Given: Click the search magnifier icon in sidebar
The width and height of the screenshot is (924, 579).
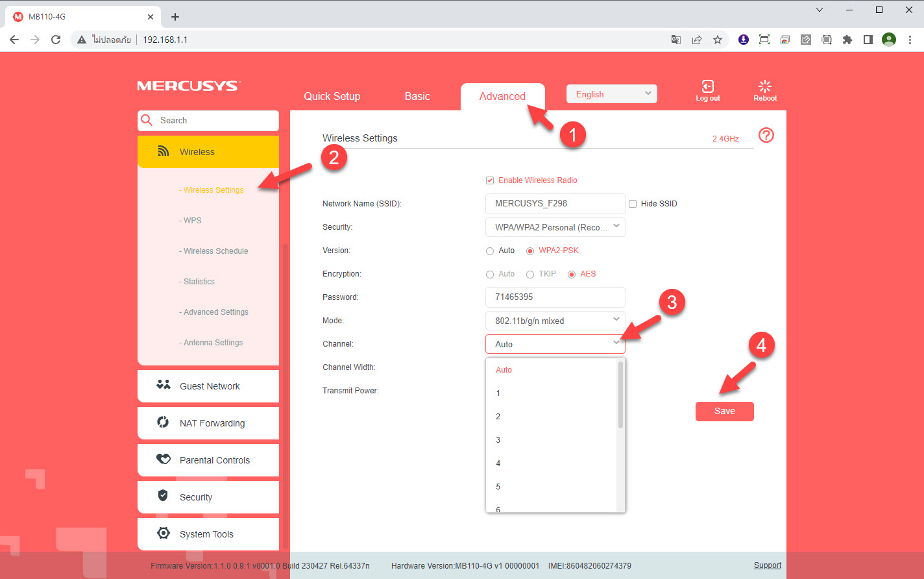Looking at the screenshot, I should [147, 120].
